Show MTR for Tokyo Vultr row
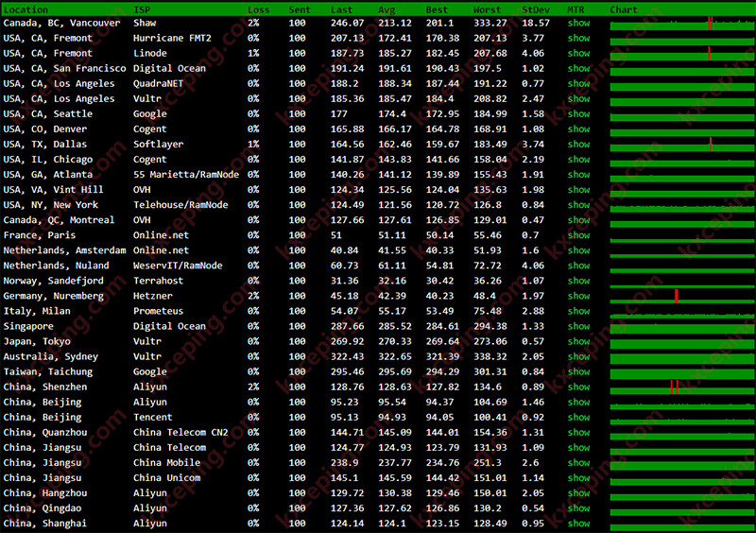756x533 pixels. click(578, 341)
